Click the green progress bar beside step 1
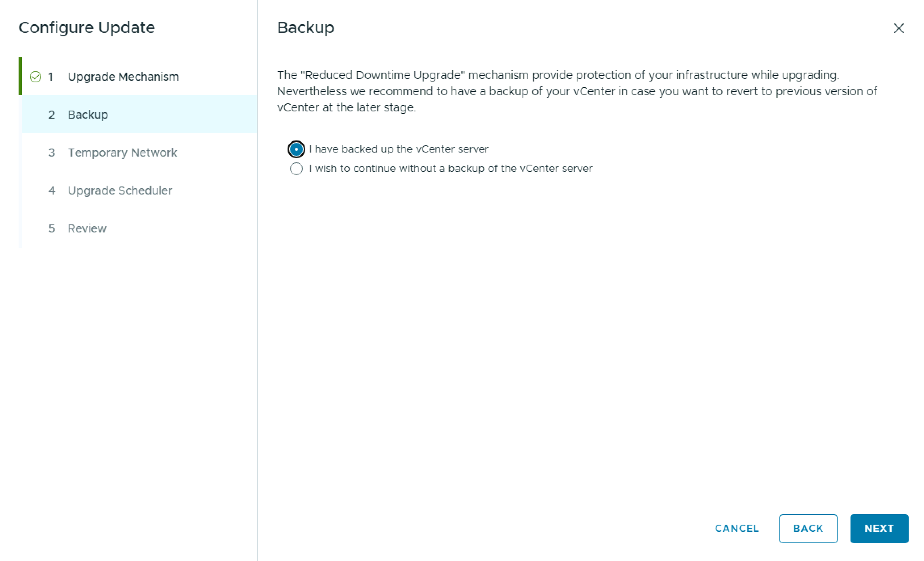Viewport: 924px width, 561px height. 20,76
